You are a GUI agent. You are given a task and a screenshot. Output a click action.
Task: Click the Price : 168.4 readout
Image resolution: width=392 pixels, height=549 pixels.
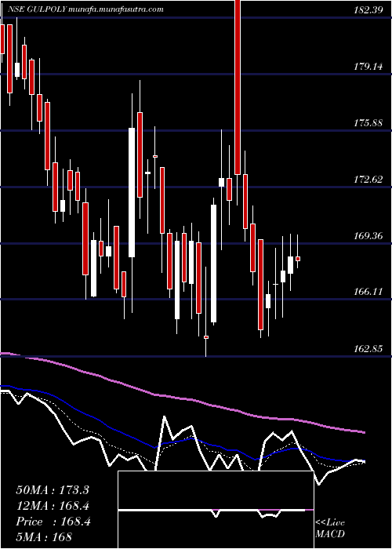tap(53, 522)
